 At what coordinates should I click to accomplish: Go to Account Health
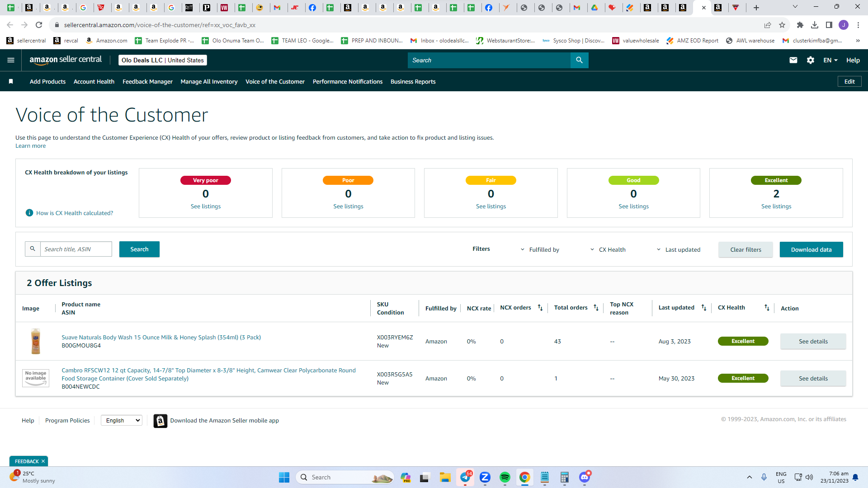tap(94, 81)
